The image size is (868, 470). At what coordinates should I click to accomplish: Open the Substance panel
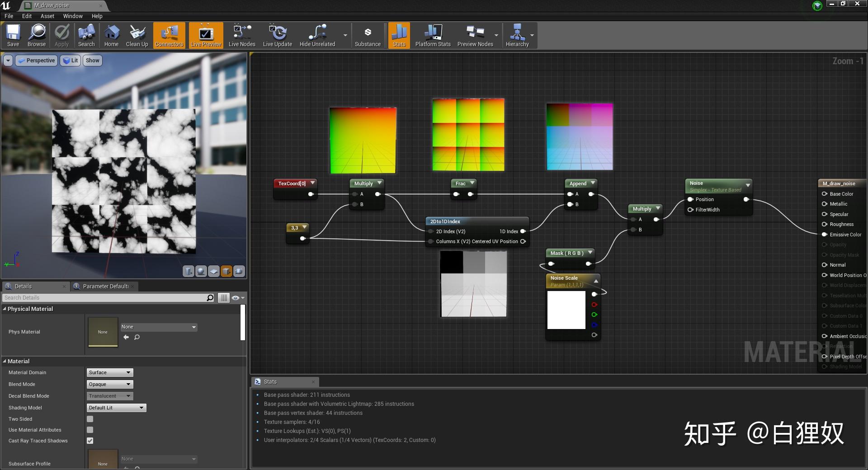point(368,35)
